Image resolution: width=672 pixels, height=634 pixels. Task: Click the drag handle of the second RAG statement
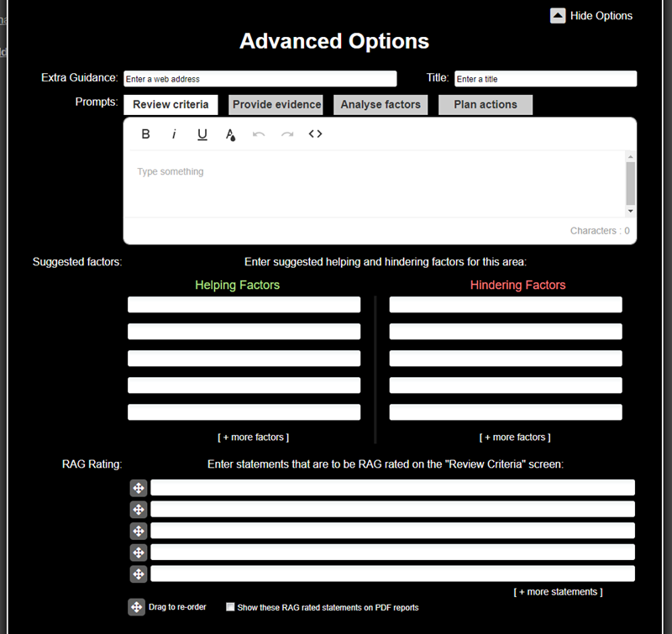point(139,510)
